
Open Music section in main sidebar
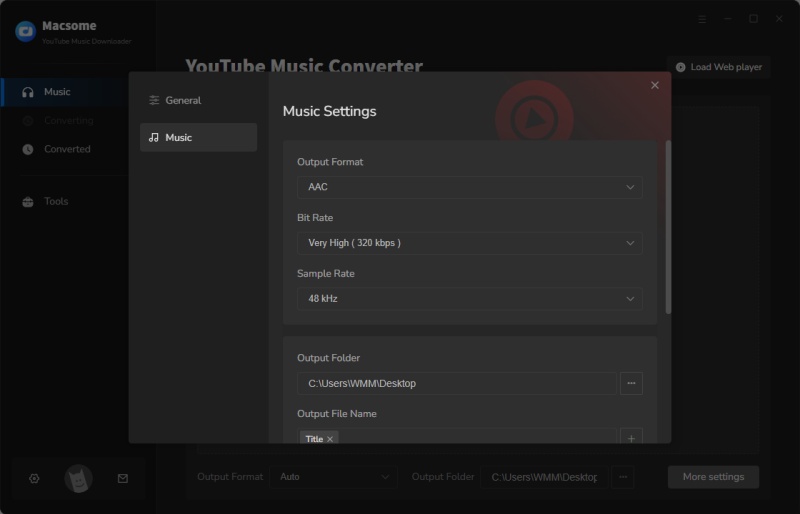[x=64, y=92]
